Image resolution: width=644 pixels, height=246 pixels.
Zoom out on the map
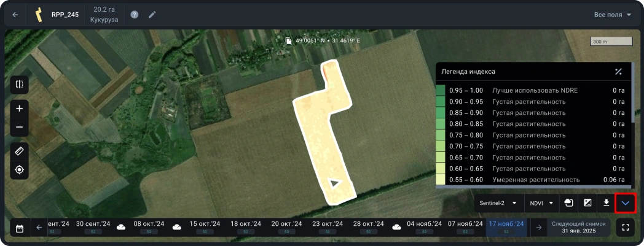coord(19,127)
